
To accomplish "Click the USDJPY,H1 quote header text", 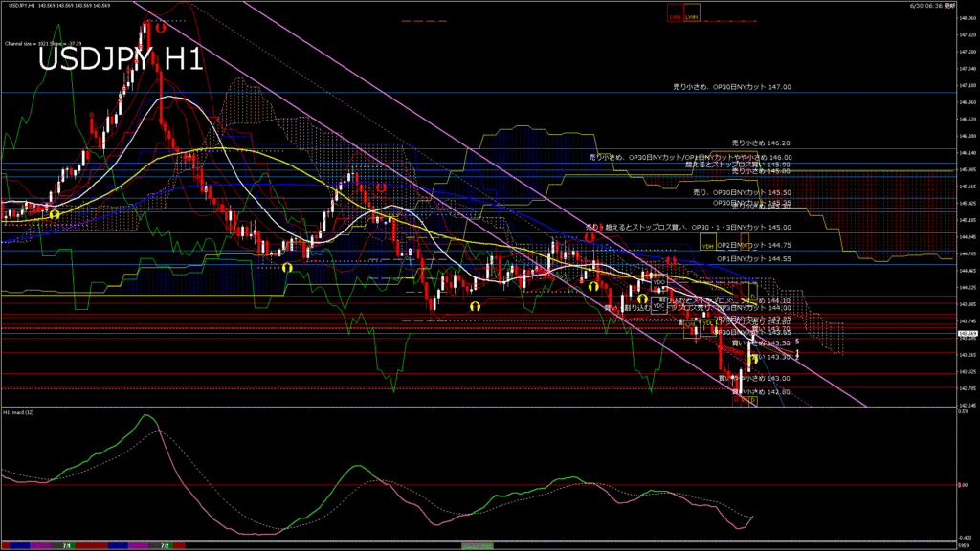I will (59, 5).
